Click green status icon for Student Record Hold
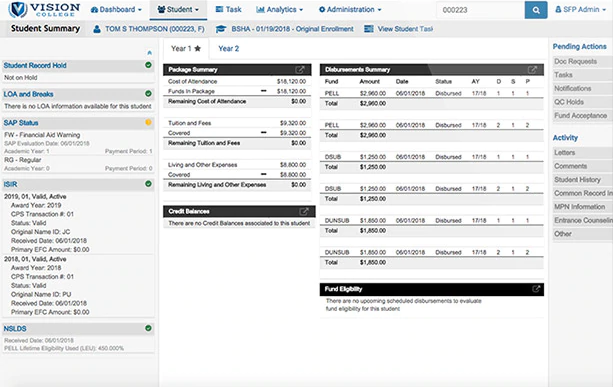613x387 pixels. click(x=148, y=65)
